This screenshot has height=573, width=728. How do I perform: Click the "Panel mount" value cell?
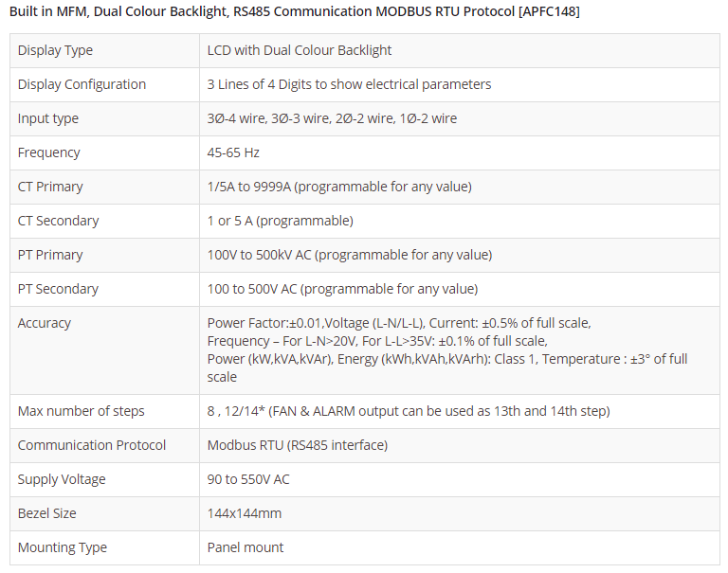(246, 547)
